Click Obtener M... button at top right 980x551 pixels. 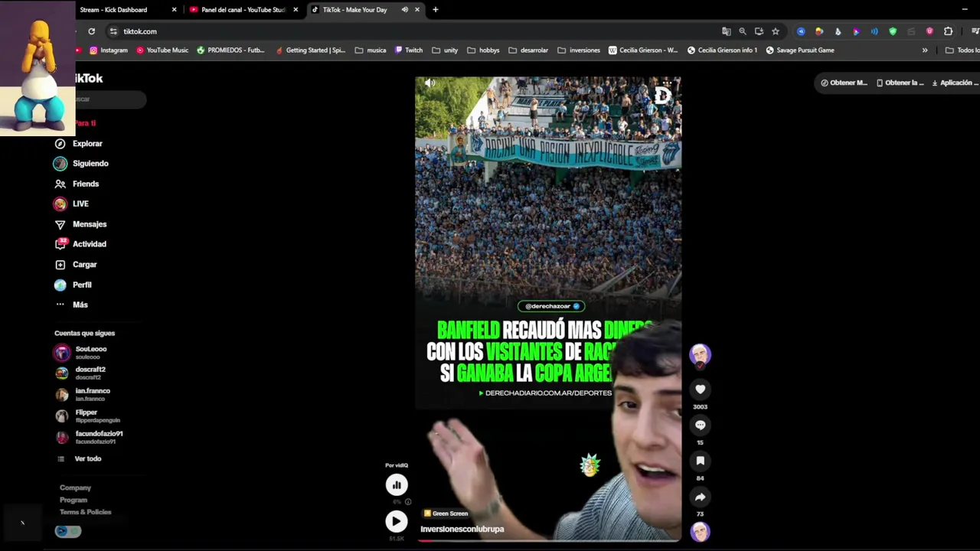coord(844,83)
